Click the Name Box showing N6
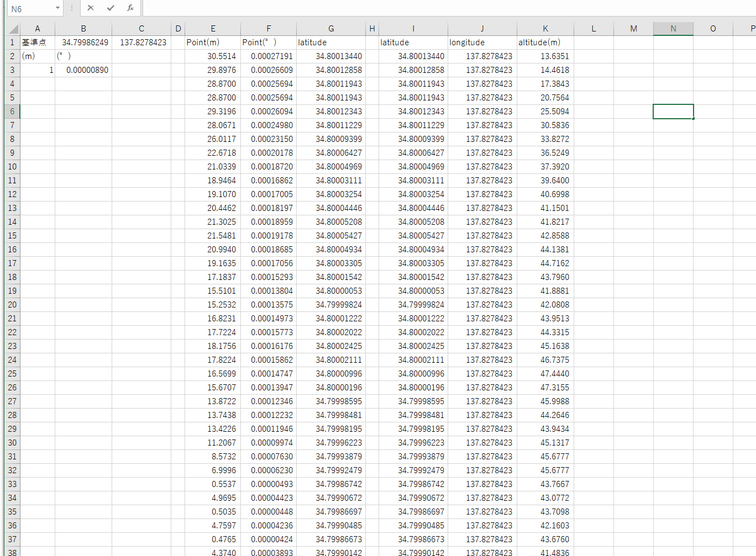756x556 pixels. pyautogui.click(x=30, y=9)
